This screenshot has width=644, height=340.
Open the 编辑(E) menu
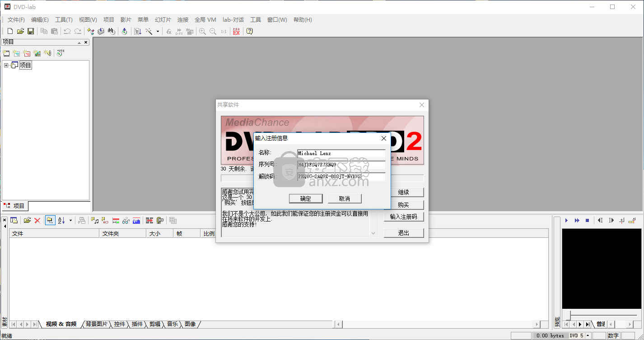coord(40,19)
